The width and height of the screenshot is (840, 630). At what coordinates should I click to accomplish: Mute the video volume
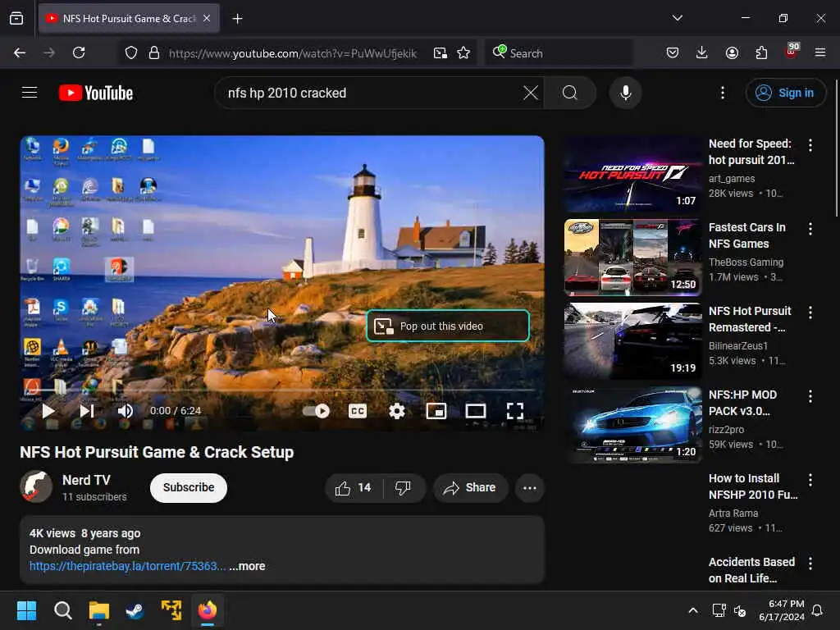(126, 411)
